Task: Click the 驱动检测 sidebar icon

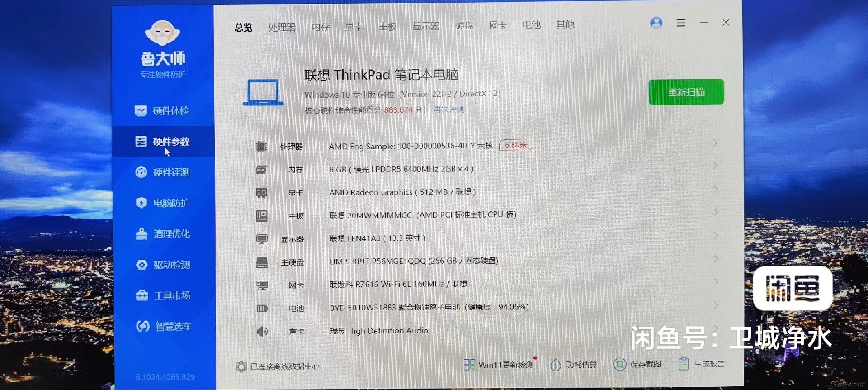Action: [142, 265]
